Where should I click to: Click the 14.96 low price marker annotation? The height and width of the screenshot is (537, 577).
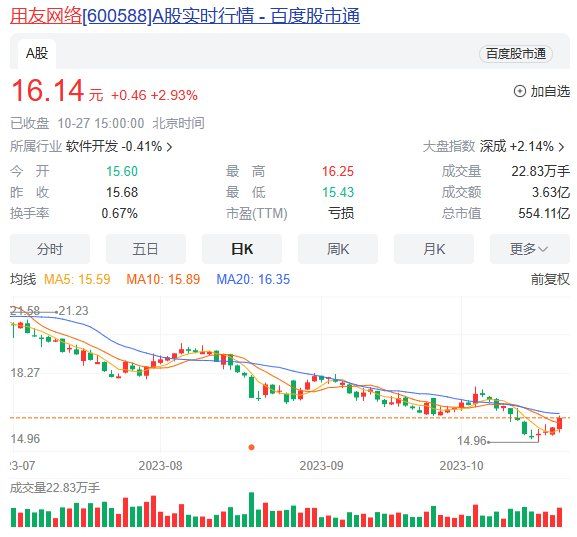pyautogui.click(x=471, y=441)
